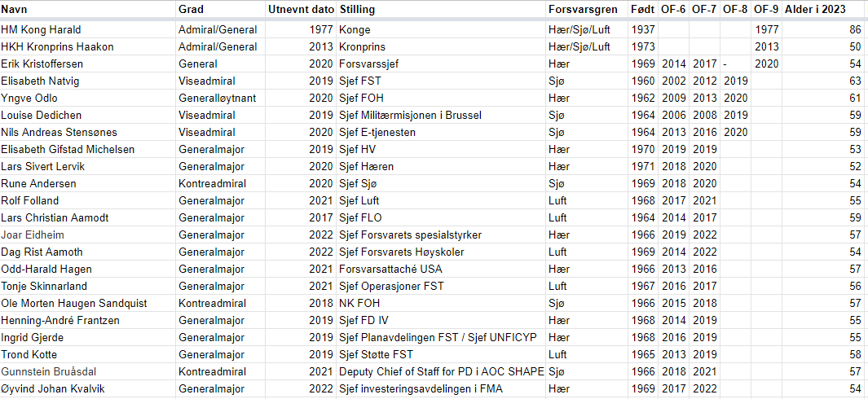Click the "Deputy Chief of Staff" position cell
Image resolution: width=868 pixels, height=399 pixels.
pos(441,371)
